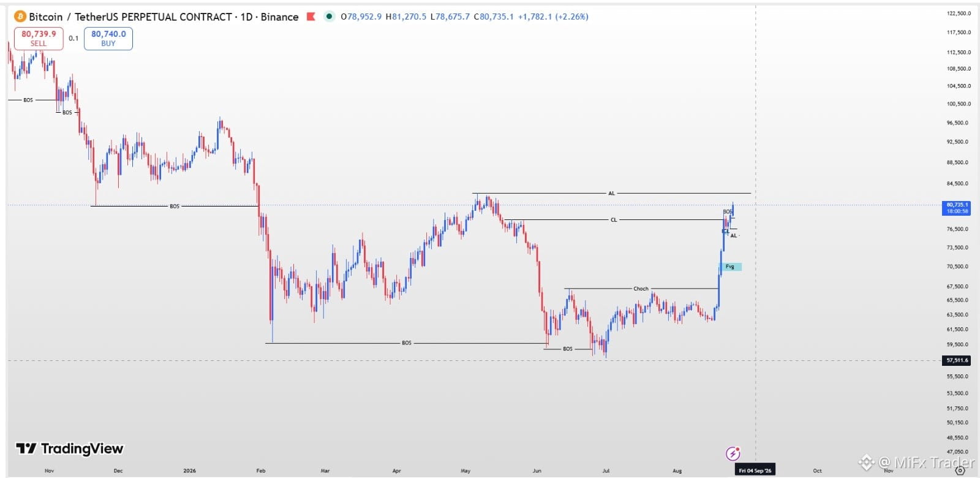This screenshot has height=478, width=980.
Task: Click the Apr label on the time axis
Action: pos(397,471)
